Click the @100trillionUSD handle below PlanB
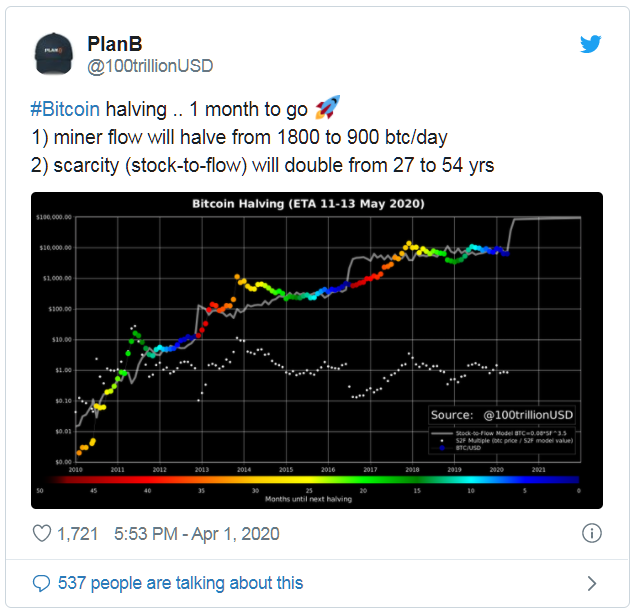The image size is (637, 612). [151, 66]
